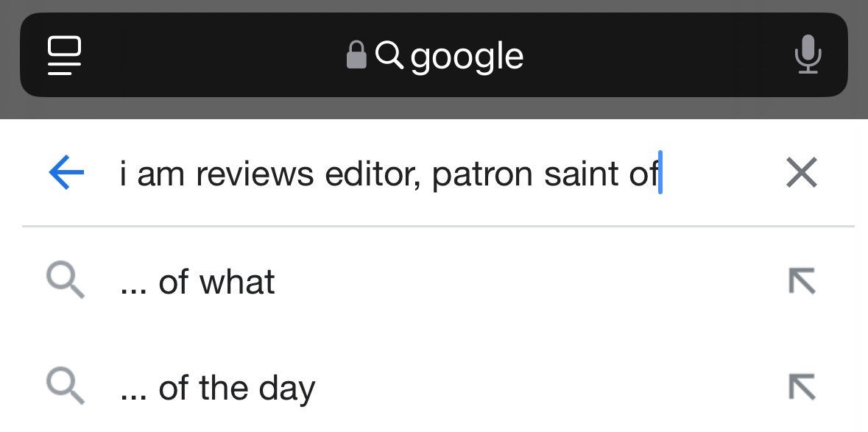Click the 'google' address text
Image resolution: width=868 pixels, height=432 pixels.
click(467, 56)
